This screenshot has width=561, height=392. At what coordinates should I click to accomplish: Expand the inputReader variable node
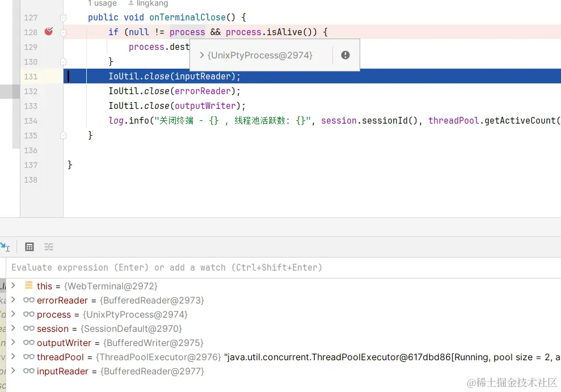(x=13, y=370)
